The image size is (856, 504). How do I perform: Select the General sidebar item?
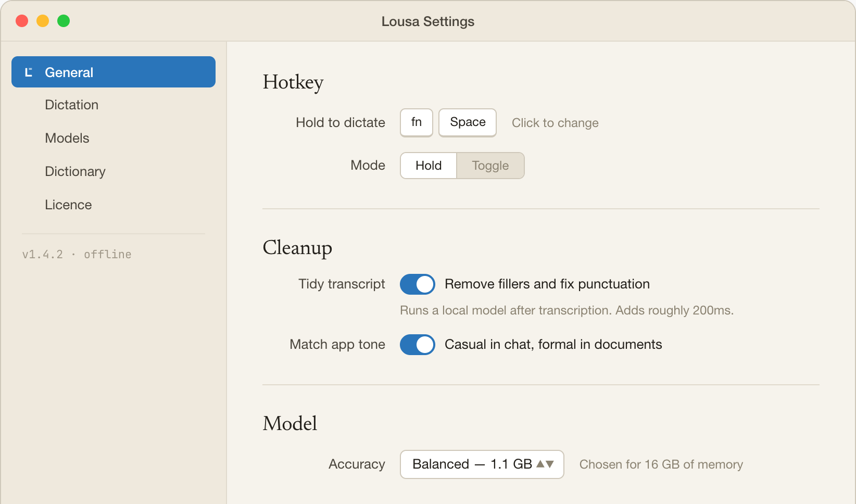(114, 72)
